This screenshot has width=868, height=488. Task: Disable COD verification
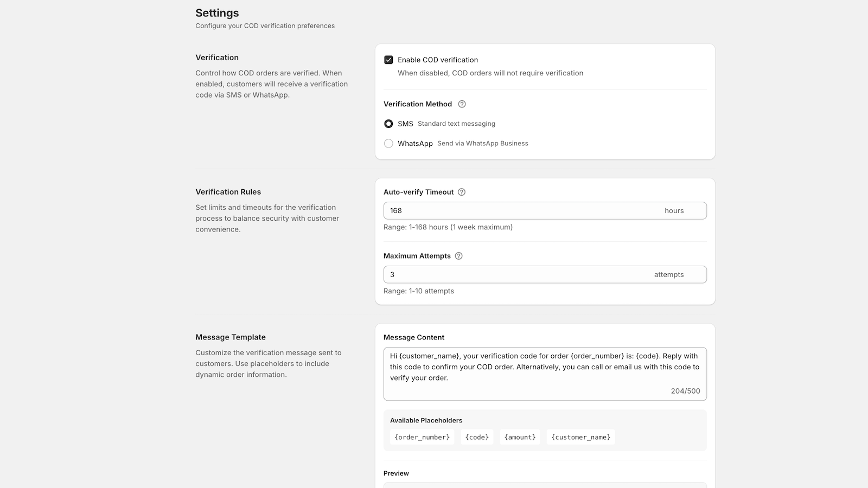point(388,60)
